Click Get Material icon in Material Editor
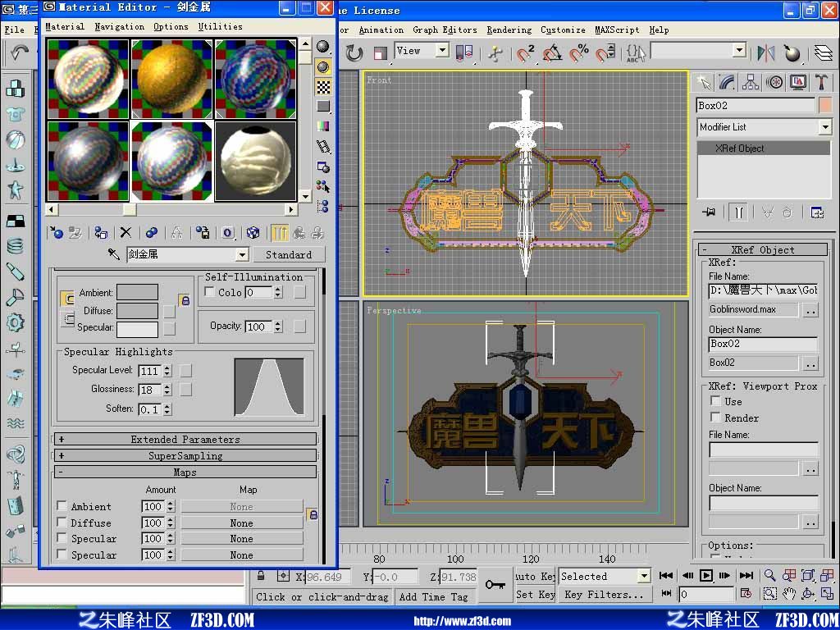Viewport: 840px width, 630px height. coord(55,232)
